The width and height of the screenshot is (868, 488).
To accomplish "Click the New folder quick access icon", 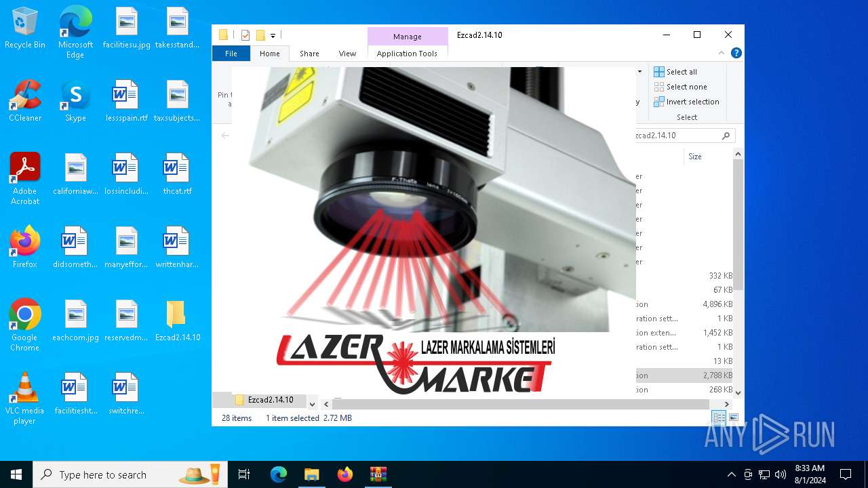I will point(260,35).
